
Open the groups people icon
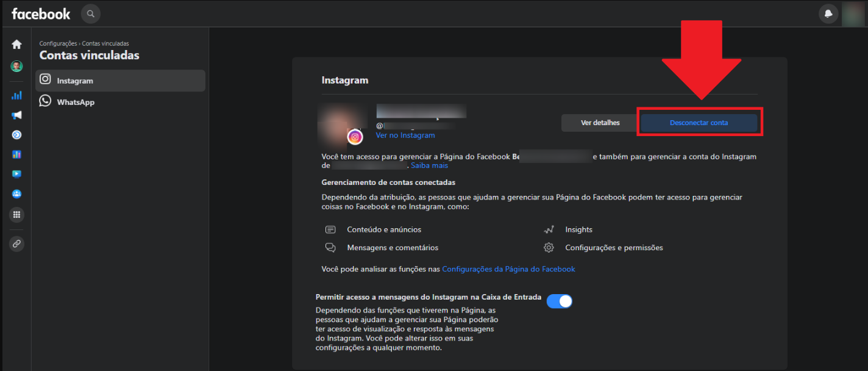pos(16,194)
